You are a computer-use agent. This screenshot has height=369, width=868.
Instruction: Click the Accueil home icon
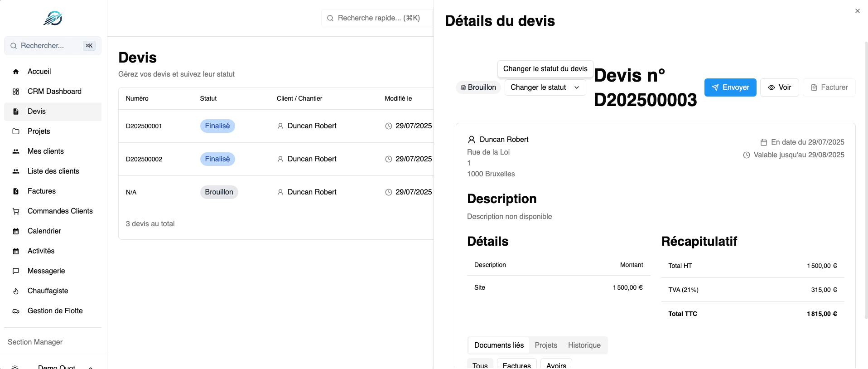(16, 72)
